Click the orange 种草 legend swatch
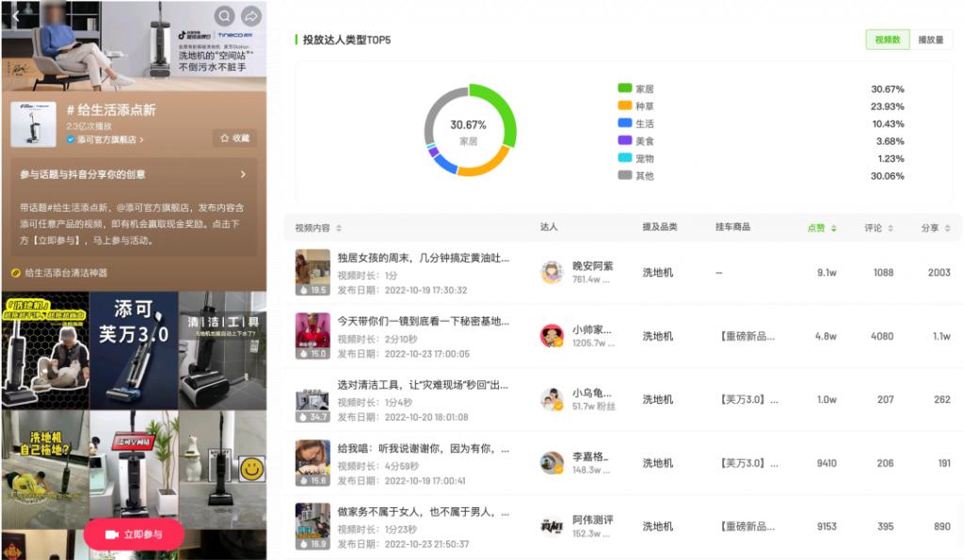964x560 pixels. 625,105
